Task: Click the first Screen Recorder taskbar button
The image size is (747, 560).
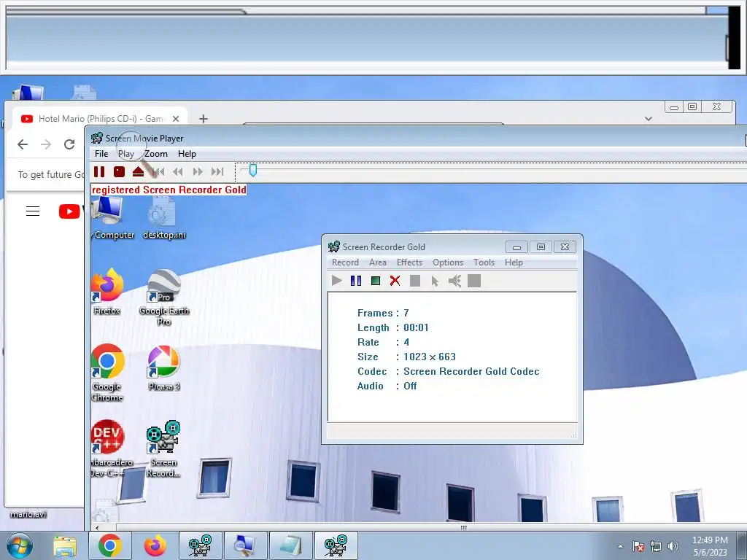Action: pos(200,545)
